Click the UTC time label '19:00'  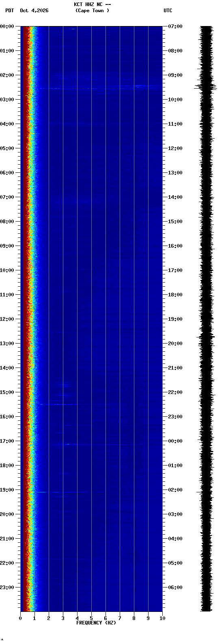coord(175,319)
